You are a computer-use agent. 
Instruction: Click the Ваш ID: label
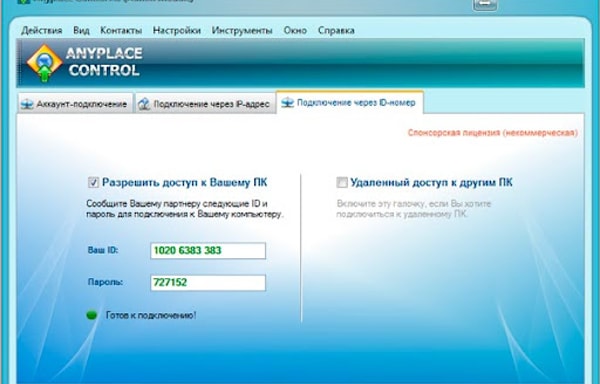pos(103,250)
